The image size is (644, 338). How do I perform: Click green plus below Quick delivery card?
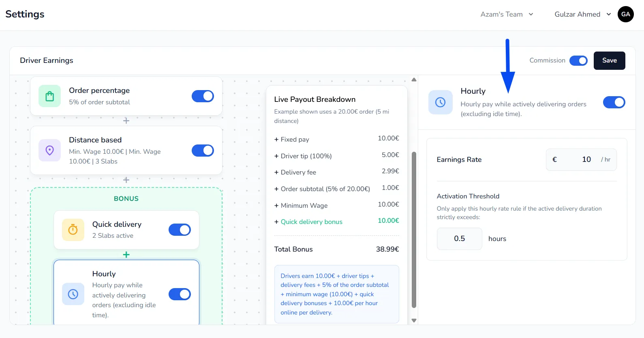click(x=126, y=255)
